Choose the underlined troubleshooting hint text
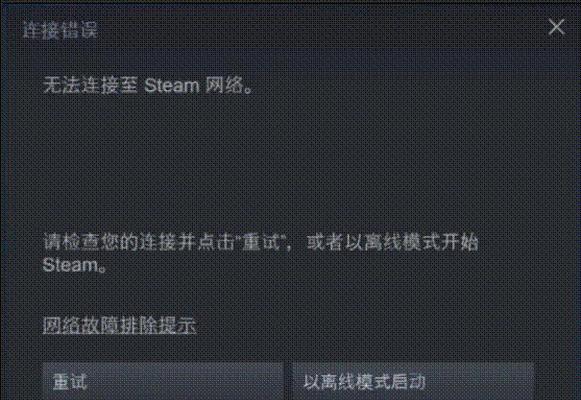 119,325
